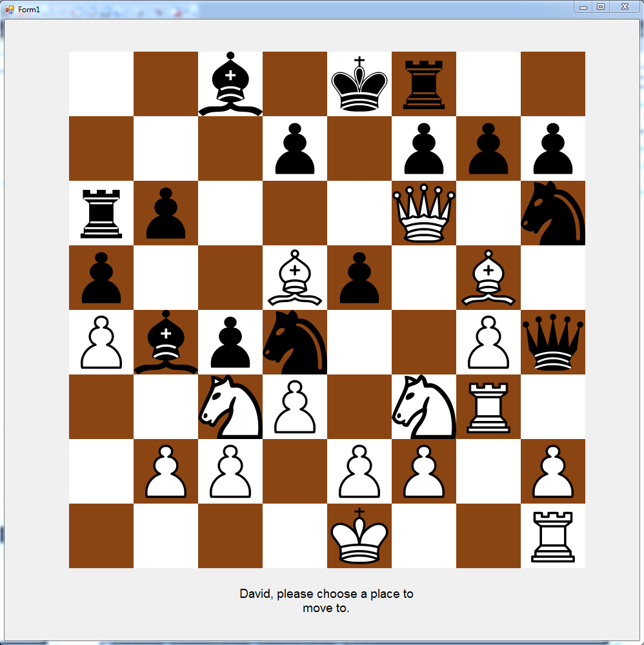Choose the white rook in the bottom corner
644x645 pixels.
coord(553,537)
